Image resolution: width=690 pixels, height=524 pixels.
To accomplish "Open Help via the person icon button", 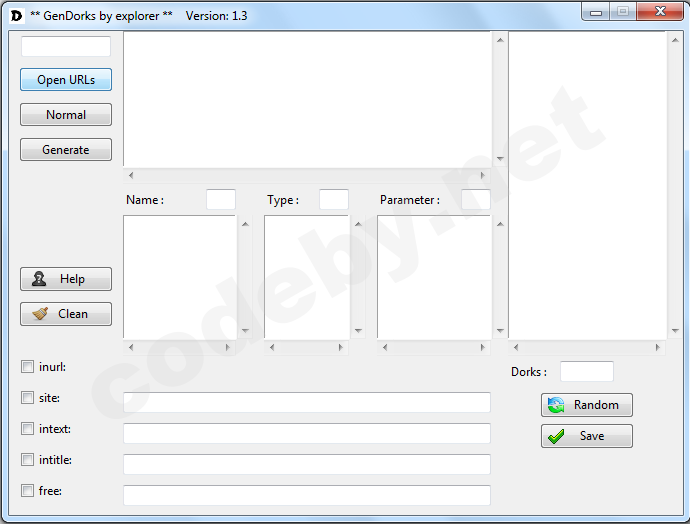I will 66,279.
